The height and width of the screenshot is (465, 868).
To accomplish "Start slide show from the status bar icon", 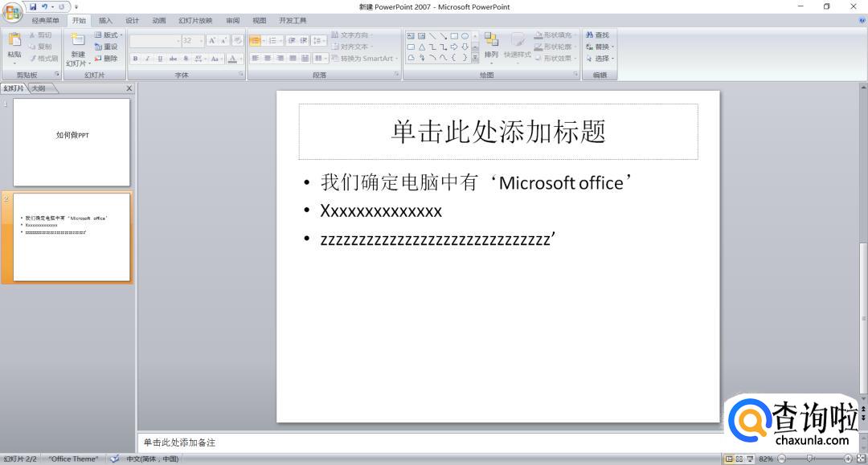I will [x=750, y=459].
